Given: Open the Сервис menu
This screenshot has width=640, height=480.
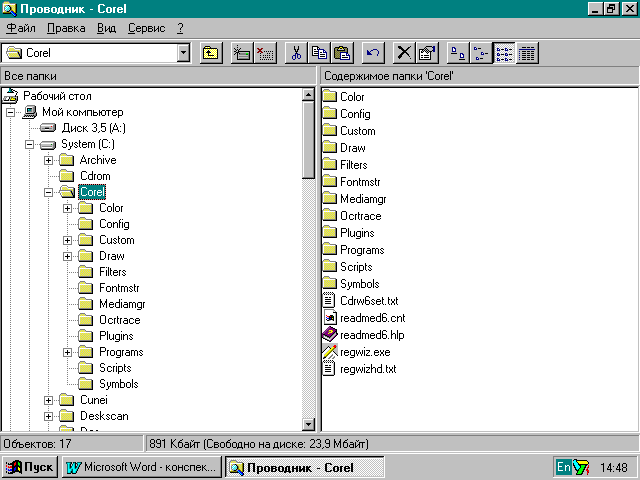Looking at the screenshot, I should point(147,28).
